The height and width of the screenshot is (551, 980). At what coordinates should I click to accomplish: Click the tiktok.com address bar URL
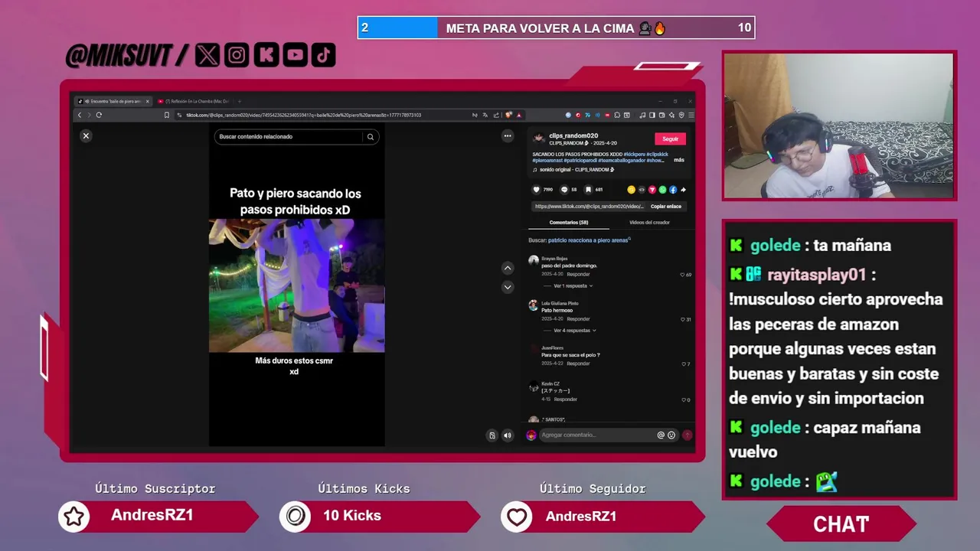tap(303, 115)
